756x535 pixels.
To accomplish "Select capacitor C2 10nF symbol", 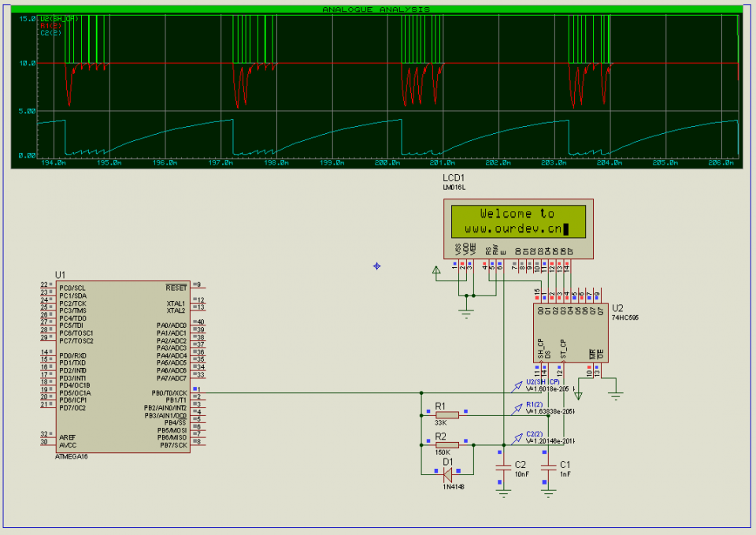I will (502, 473).
